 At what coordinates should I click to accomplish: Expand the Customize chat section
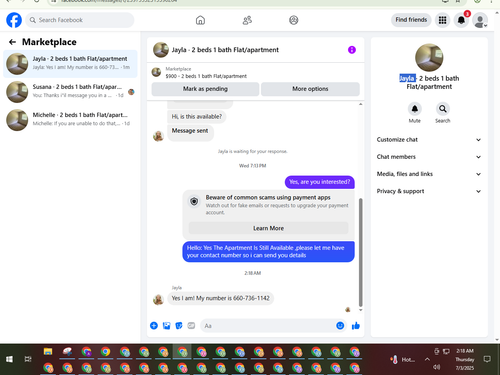(x=429, y=140)
